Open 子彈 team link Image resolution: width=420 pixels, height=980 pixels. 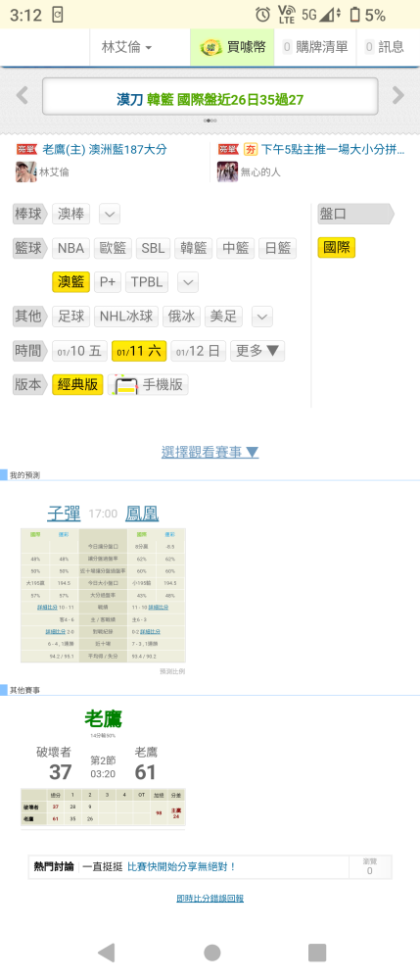click(x=65, y=514)
